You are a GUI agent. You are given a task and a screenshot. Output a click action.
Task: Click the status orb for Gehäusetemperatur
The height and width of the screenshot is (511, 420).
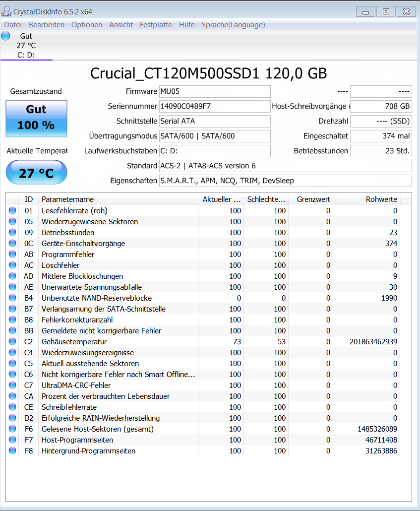pyautogui.click(x=12, y=341)
